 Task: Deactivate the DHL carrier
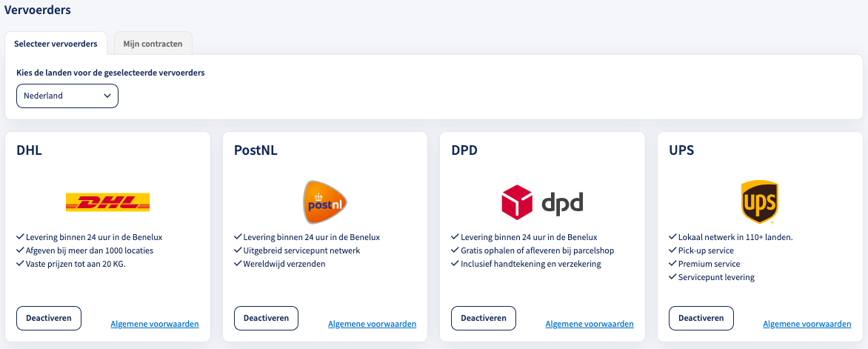click(x=49, y=318)
